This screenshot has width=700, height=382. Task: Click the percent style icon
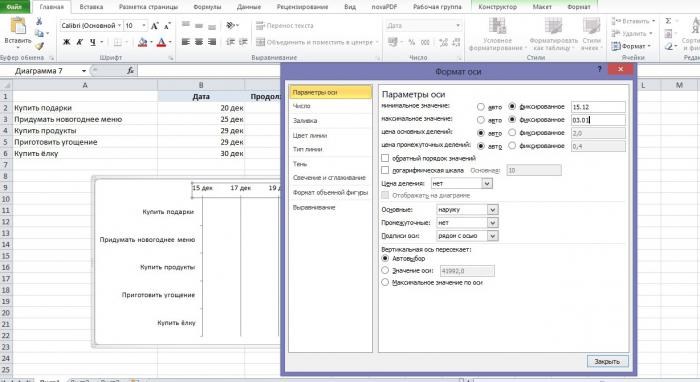pyautogui.click(x=412, y=42)
